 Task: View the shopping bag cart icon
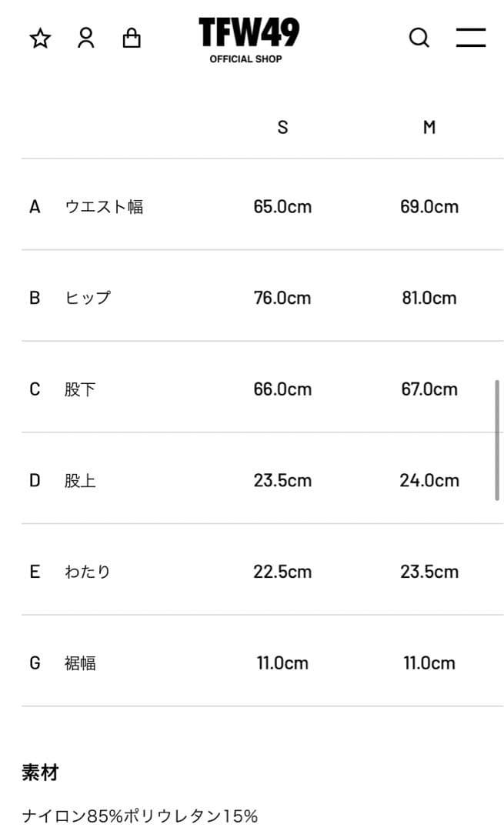(132, 37)
